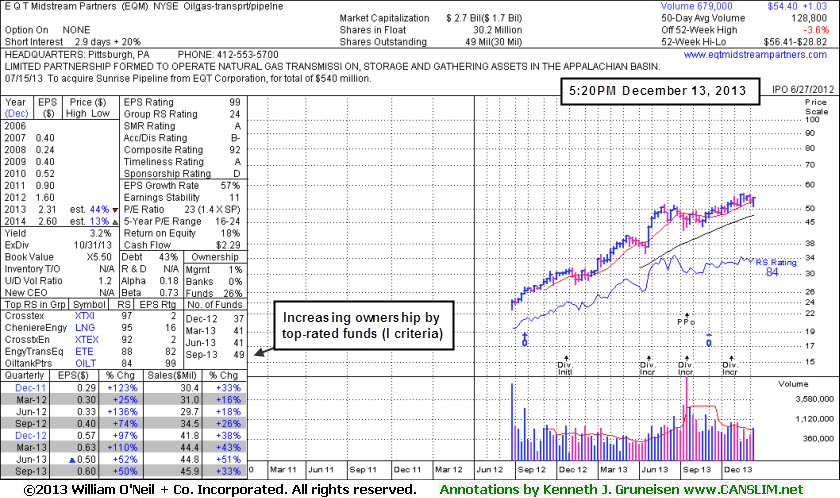Screen dimensions: 840x498
Task: Click the ETE symbol for EngyTransEq
Action: [x=84, y=351]
